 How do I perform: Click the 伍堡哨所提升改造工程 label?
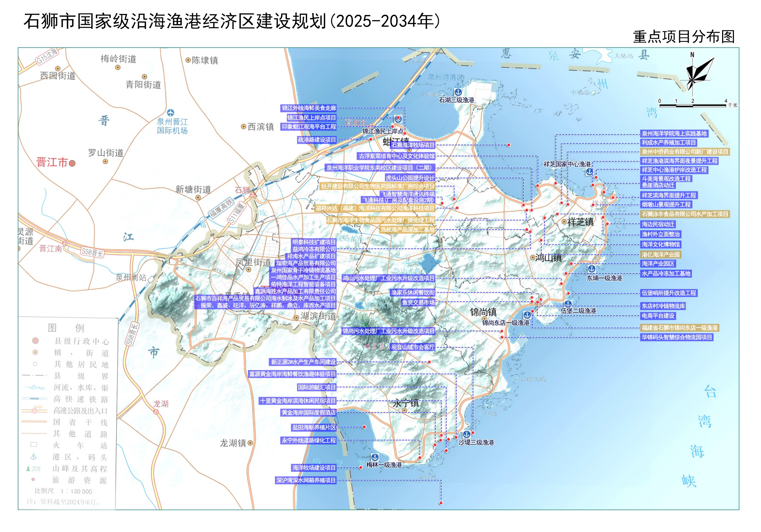point(669,293)
